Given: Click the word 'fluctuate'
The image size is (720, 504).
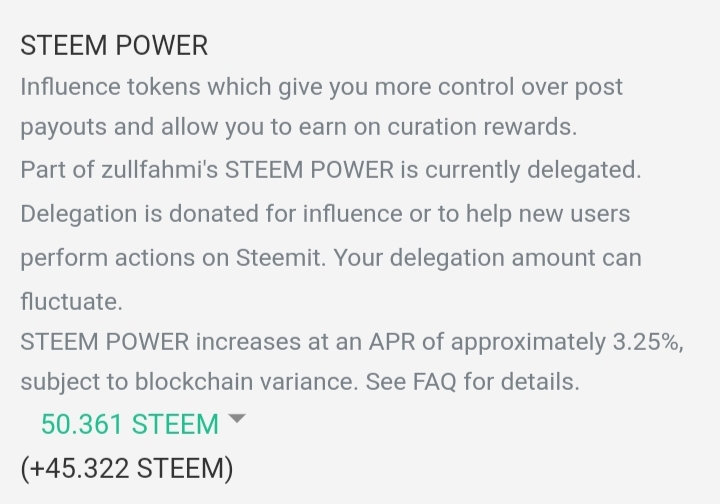Looking at the screenshot, I should click(69, 299).
